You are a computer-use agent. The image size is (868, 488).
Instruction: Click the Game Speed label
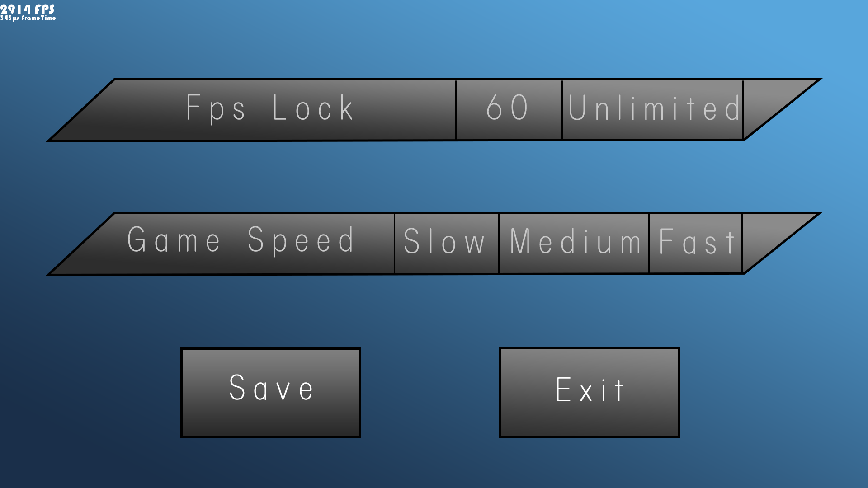point(241,241)
